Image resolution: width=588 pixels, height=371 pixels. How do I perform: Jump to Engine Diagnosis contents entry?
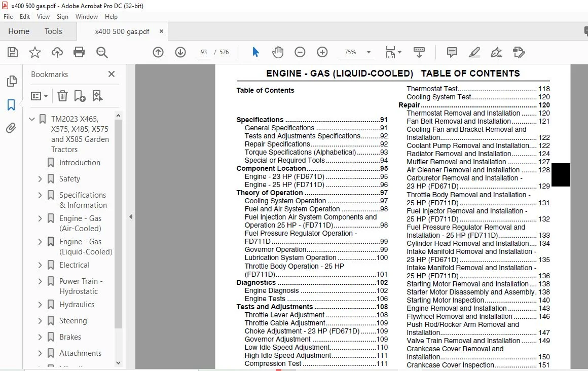point(316,291)
